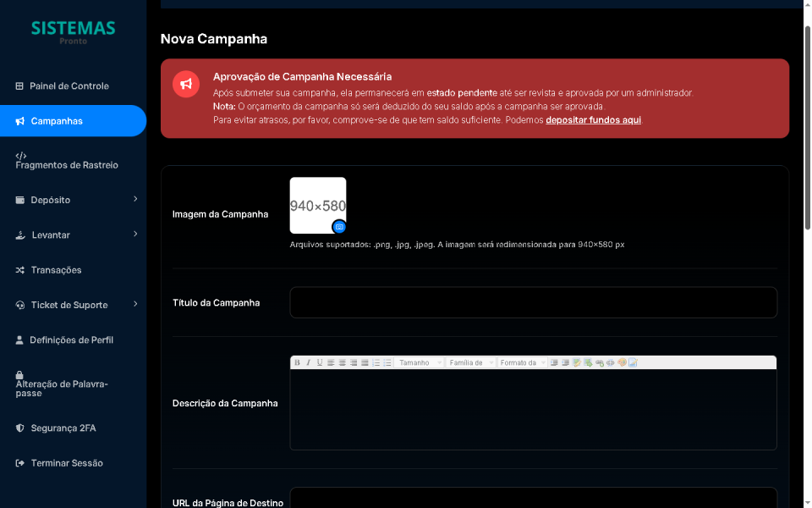
Task: Click the 940×580 campaign image placeholder
Action: [x=317, y=204]
